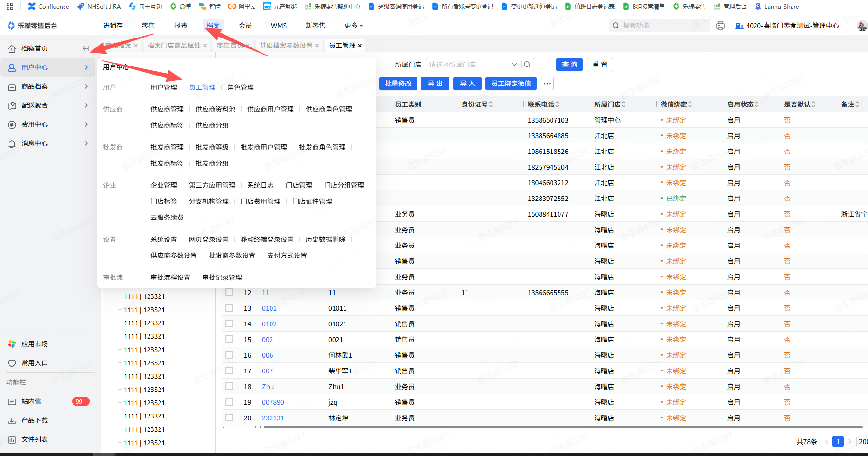Check the row 19 checkbox
The height and width of the screenshot is (456, 868).
click(229, 402)
